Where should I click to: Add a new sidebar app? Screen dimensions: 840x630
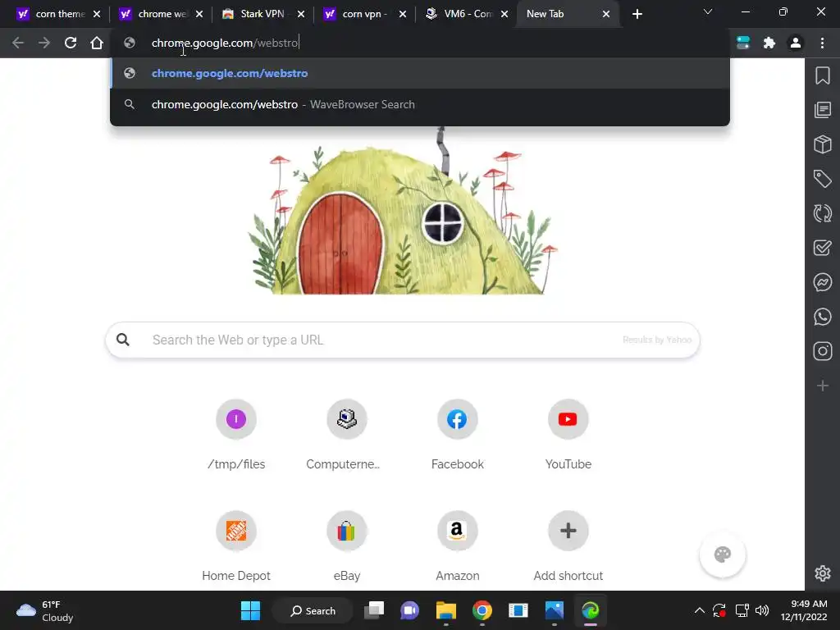coord(823,386)
